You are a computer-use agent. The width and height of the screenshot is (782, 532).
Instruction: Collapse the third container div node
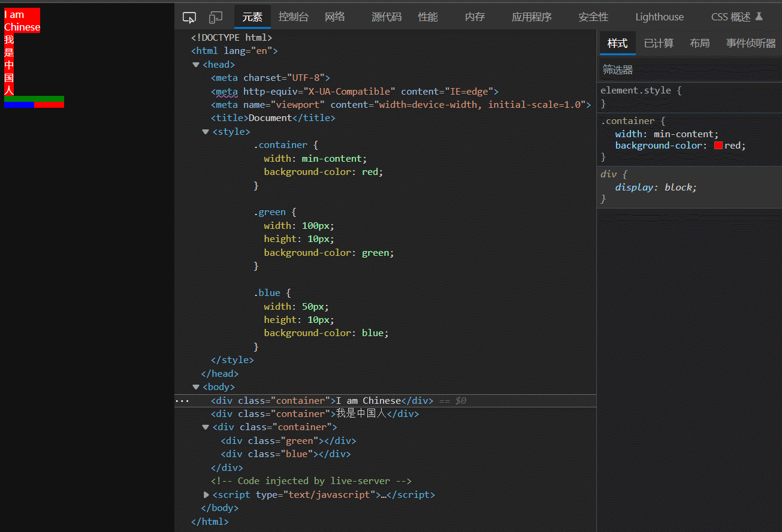(x=206, y=427)
